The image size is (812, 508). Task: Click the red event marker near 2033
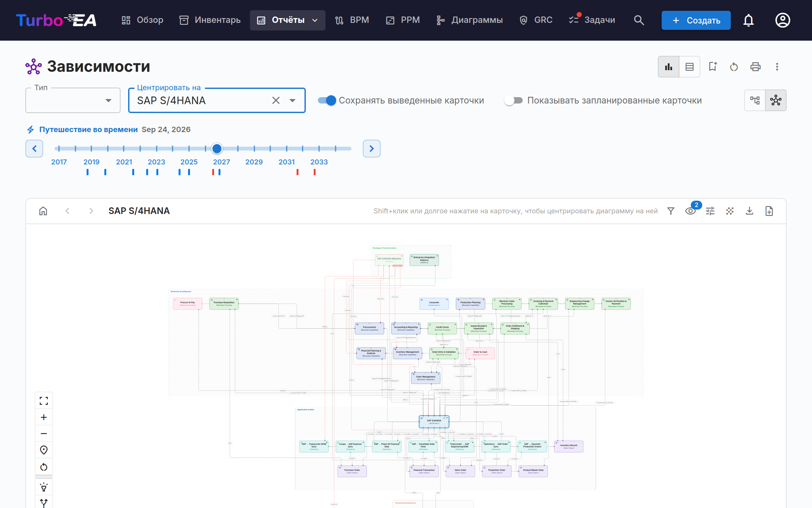tap(314, 172)
